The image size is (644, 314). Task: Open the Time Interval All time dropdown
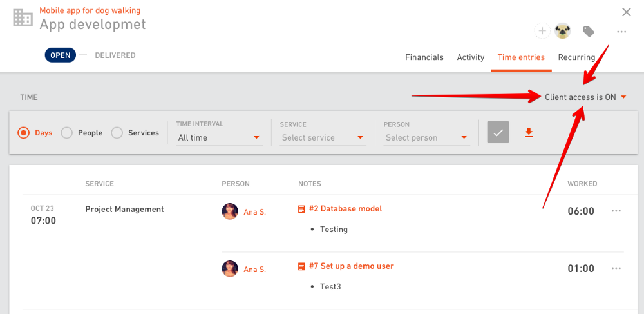point(219,138)
